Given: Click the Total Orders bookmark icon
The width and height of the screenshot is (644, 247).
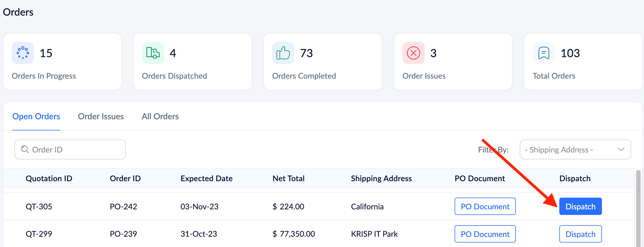Looking at the screenshot, I should pyautogui.click(x=543, y=53).
